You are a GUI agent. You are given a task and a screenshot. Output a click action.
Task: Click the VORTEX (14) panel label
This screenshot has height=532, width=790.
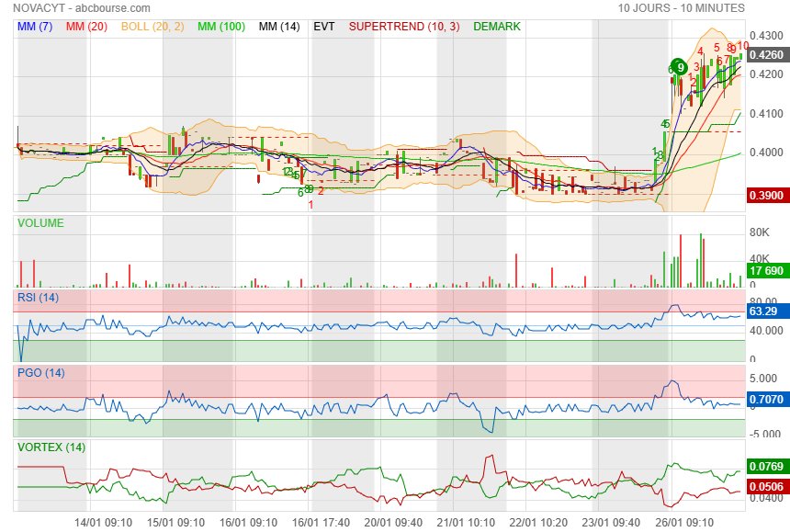coord(51,447)
